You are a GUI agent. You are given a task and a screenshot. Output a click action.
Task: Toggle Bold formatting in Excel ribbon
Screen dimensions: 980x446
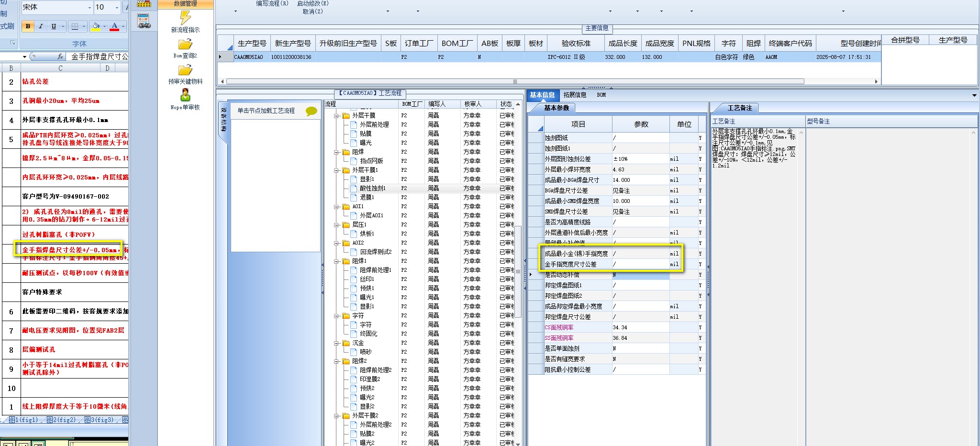point(28,26)
